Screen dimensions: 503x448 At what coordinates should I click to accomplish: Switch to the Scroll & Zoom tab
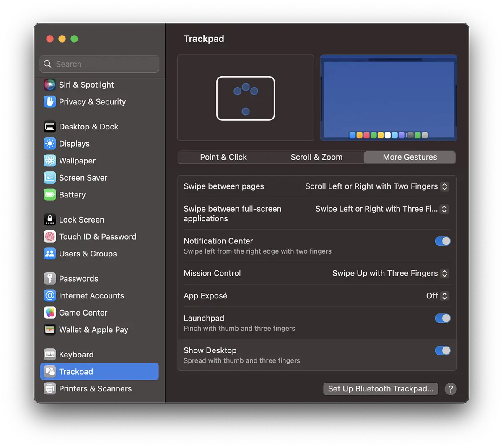coord(316,157)
